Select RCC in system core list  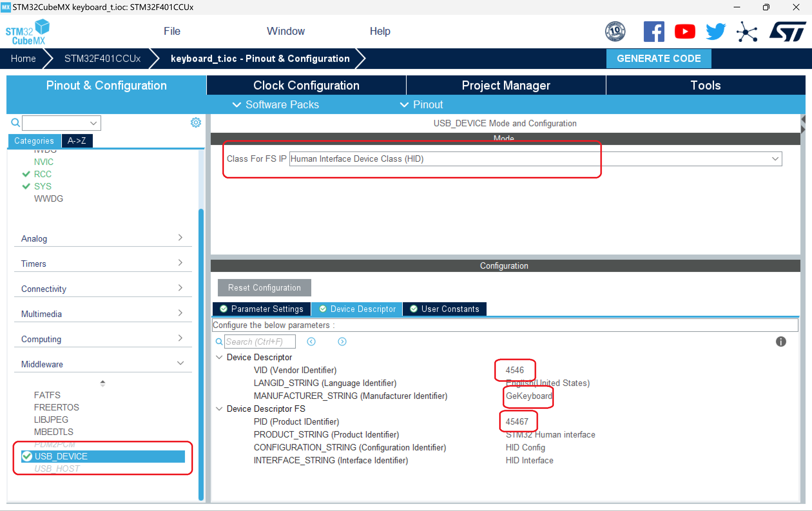(43, 174)
